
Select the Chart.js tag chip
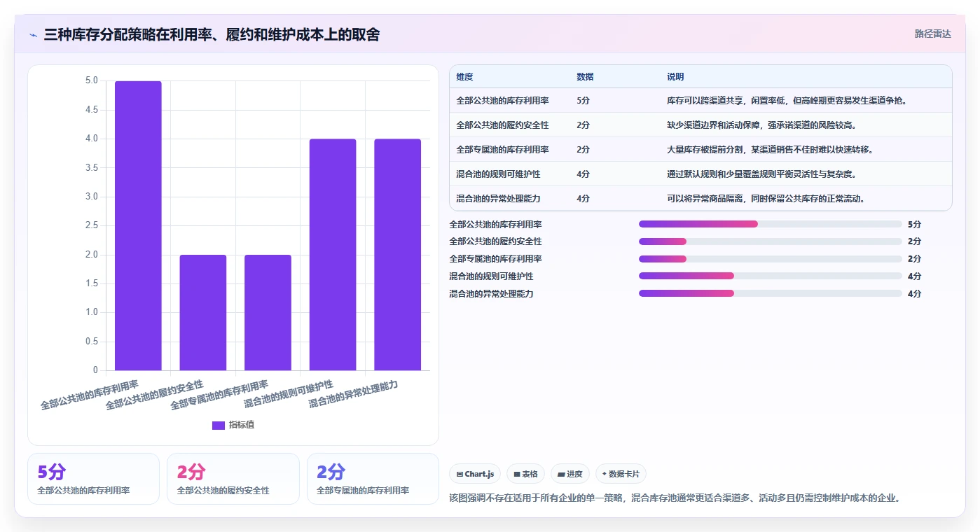(475, 474)
